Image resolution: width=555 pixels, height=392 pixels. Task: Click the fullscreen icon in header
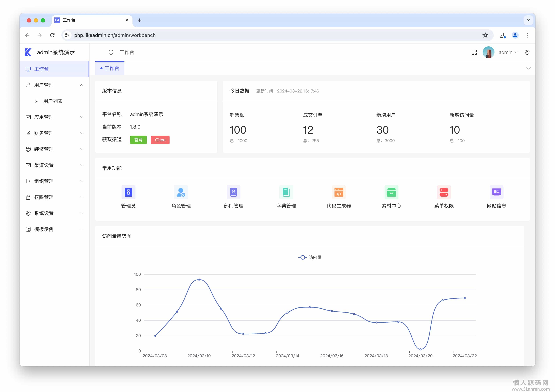(x=474, y=52)
